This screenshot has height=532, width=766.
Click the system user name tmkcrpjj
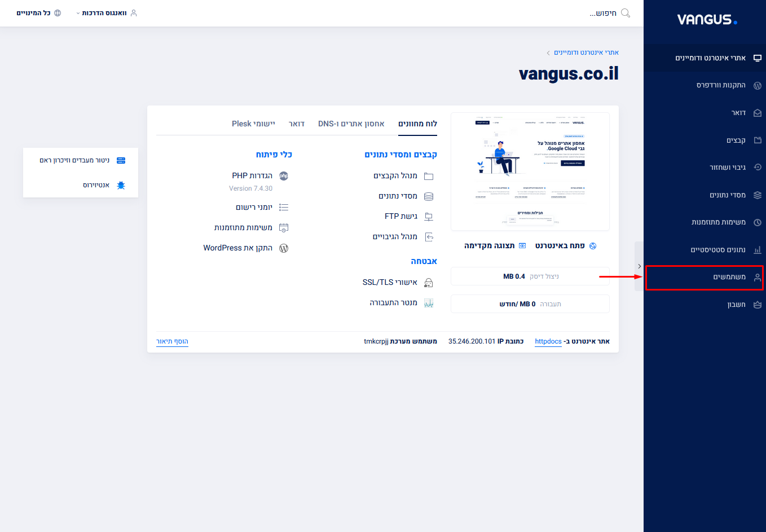click(x=376, y=341)
